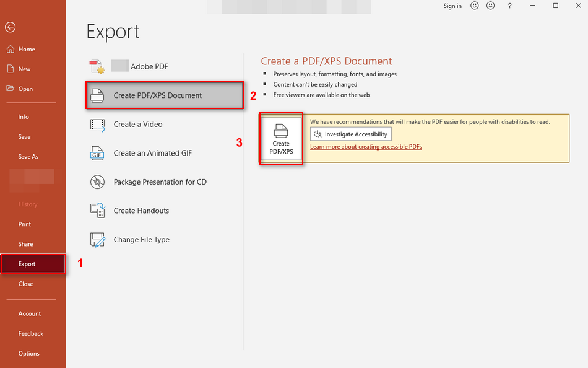The width and height of the screenshot is (588, 368).
Task: Open the Share section
Action: point(25,243)
